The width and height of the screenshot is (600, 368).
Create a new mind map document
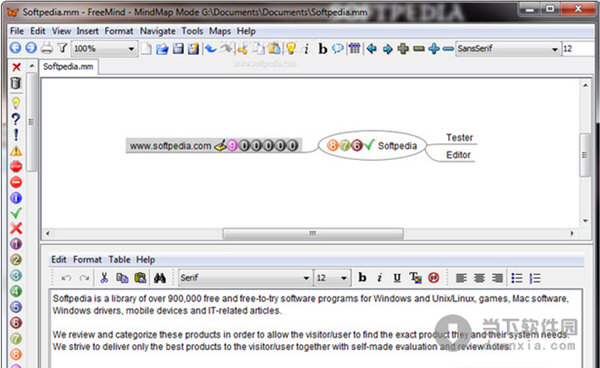coord(146,49)
